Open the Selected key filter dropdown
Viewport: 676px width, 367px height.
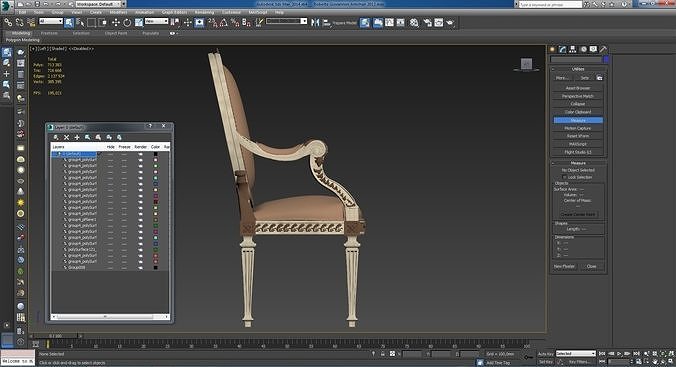tap(576, 354)
